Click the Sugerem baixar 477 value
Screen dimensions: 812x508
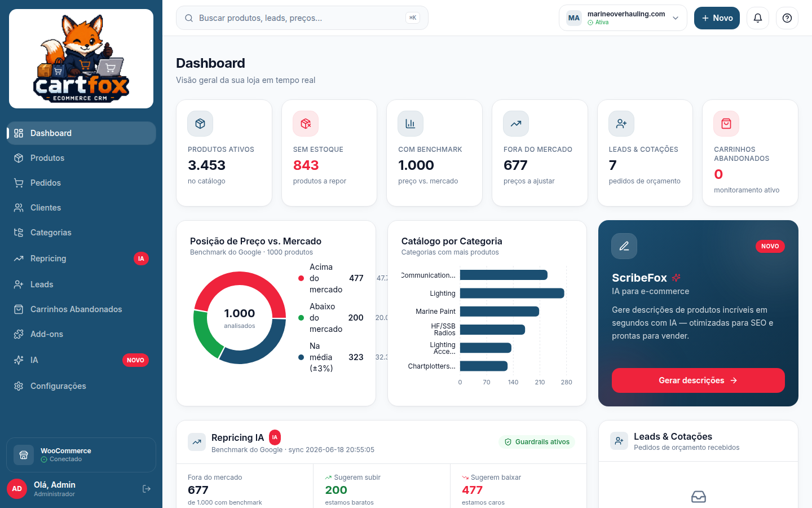(473, 490)
